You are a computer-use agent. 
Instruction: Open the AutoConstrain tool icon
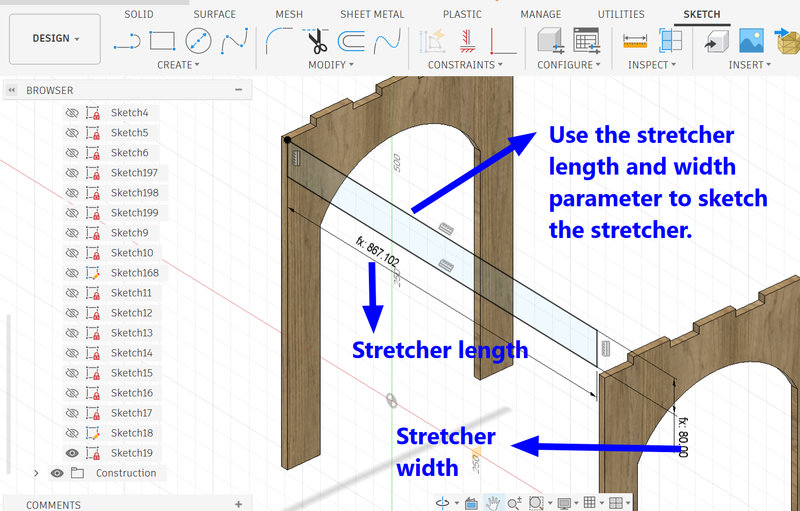(432, 41)
